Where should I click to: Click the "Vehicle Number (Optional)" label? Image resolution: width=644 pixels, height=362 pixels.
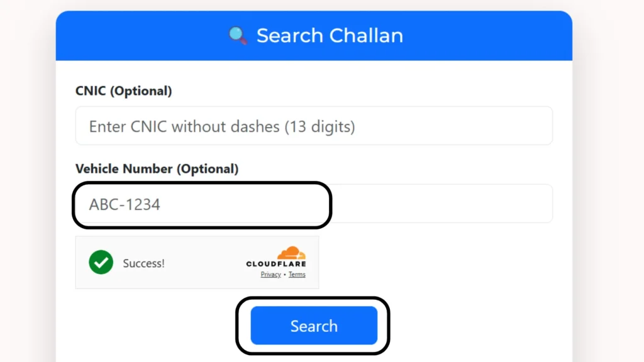[x=157, y=168]
